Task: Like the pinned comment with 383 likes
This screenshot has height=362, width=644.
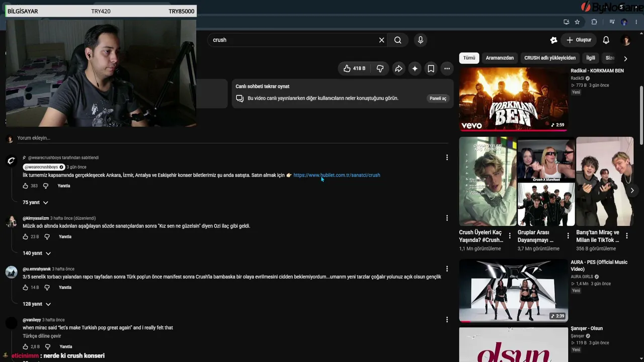Action: tap(26, 186)
